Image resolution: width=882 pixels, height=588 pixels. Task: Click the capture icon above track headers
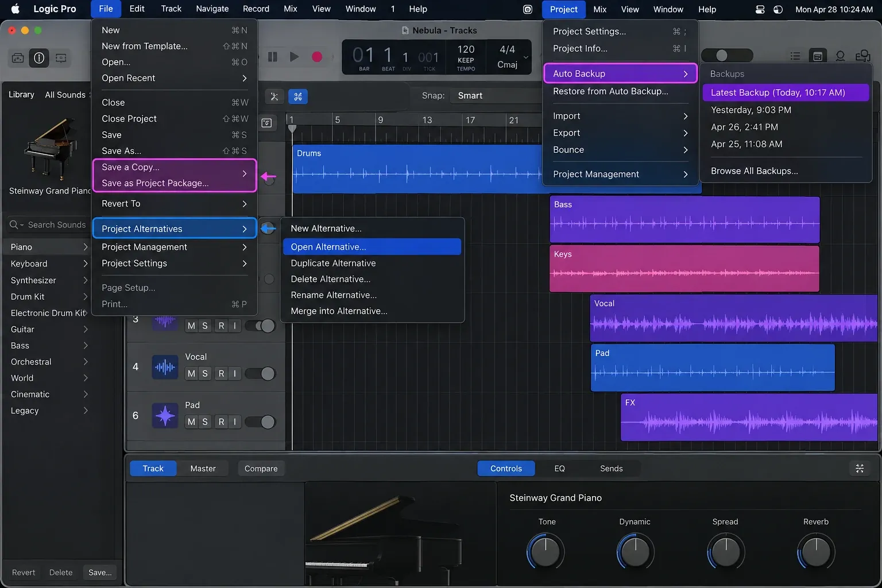266,122
